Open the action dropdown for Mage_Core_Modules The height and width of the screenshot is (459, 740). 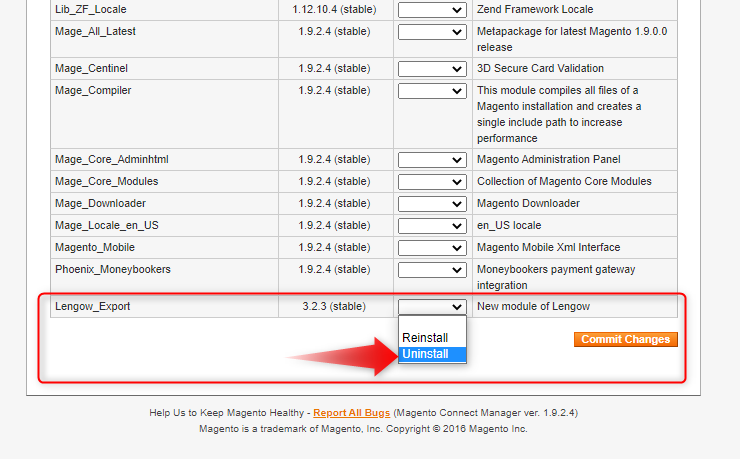432,182
